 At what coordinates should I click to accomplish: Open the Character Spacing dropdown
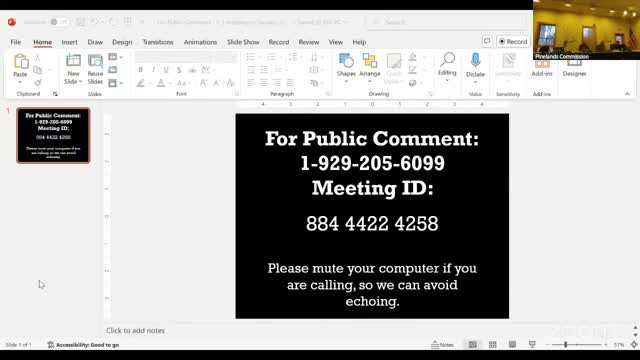pos(207,70)
